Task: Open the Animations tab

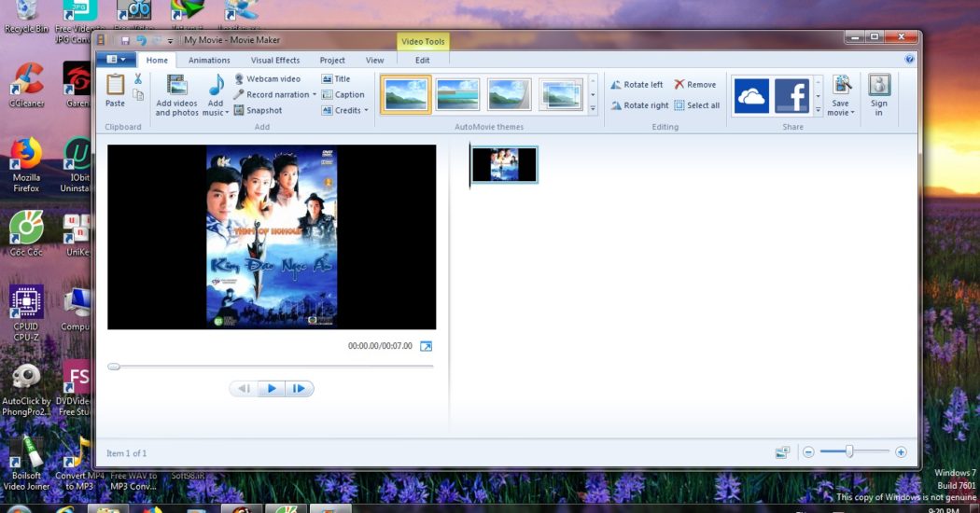Action: 209,60
